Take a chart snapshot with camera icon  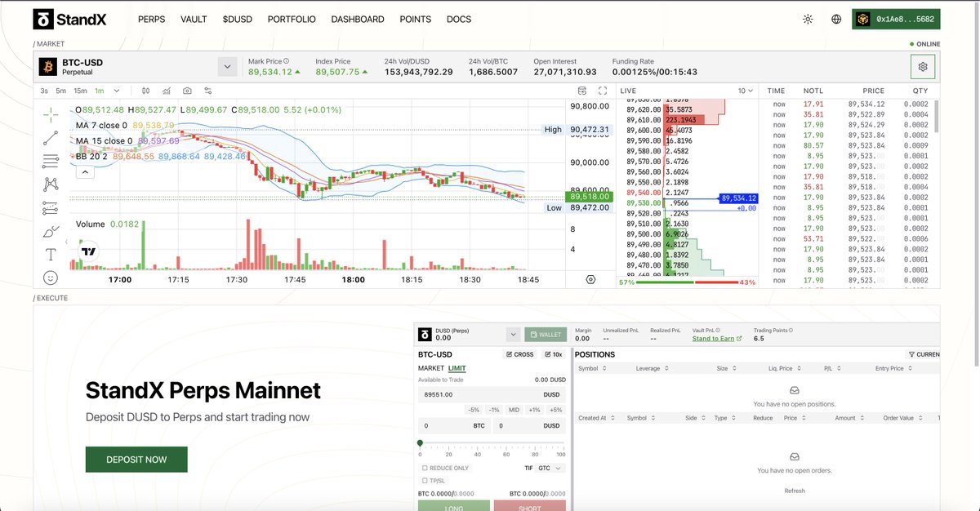(187, 91)
